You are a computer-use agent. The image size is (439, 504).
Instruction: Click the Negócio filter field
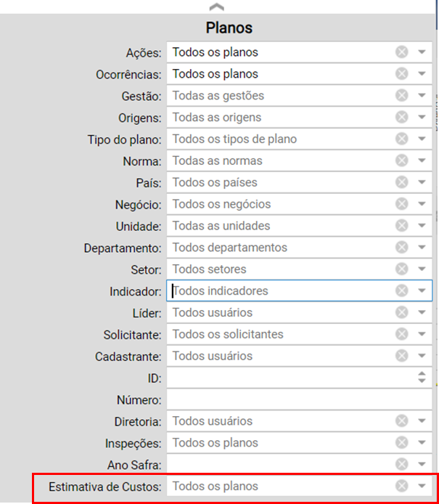point(299,204)
